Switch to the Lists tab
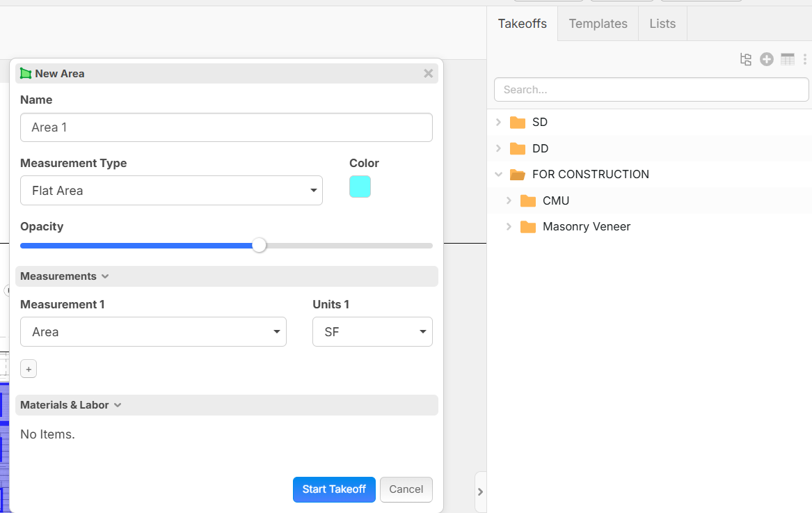This screenshot has width=812, height=513. pos(662,24)
